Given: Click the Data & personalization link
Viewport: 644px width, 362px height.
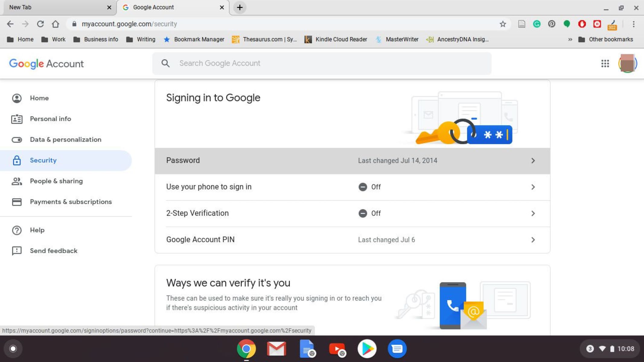Looking at the screenshot, I should (65, 139).
